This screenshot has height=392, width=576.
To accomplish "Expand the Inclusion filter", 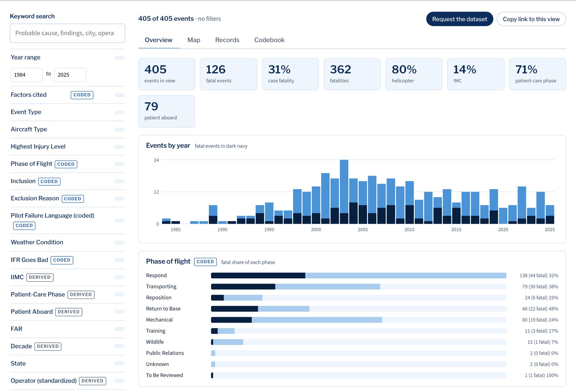I will [x=68, y=181].
